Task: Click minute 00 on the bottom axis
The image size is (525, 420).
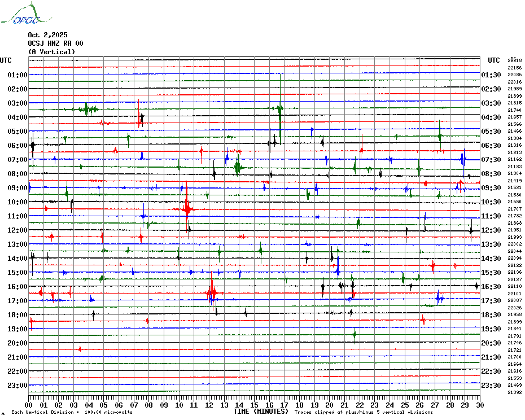Action: [x=29, y=405]
